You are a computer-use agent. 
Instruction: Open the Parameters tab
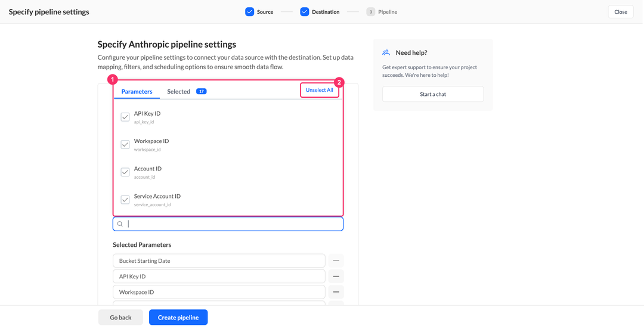click(137, 92)
